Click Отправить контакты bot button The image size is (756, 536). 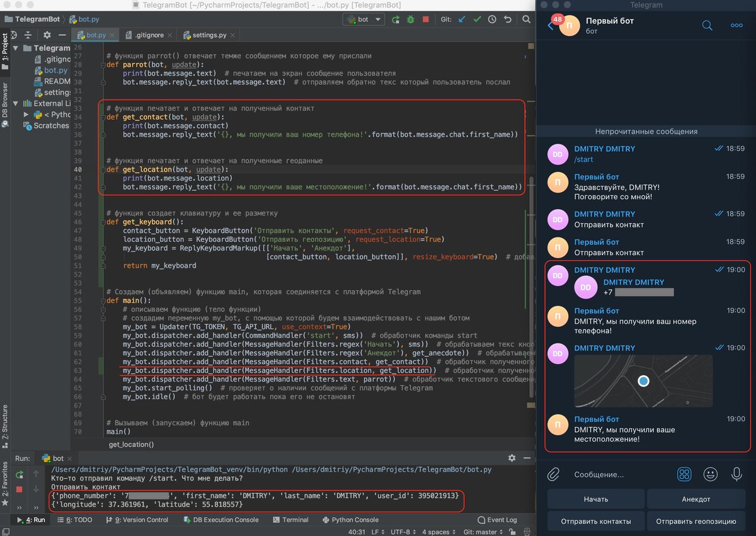click(595, 522)
